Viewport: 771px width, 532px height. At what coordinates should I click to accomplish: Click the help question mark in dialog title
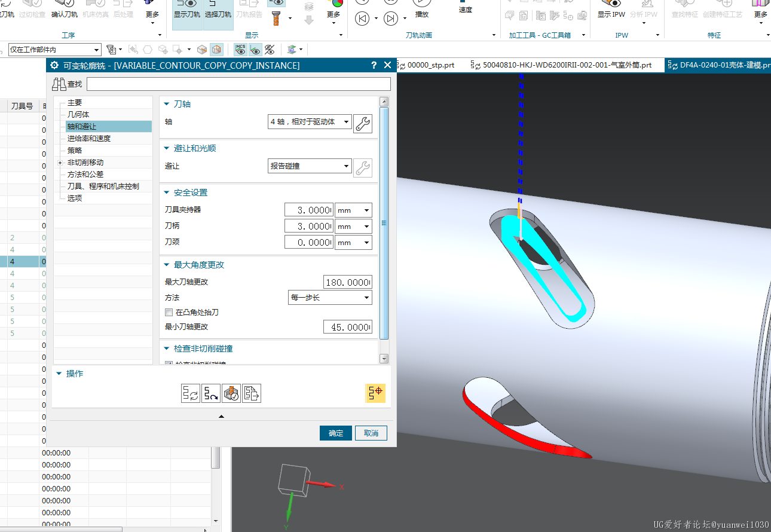[374, 65]
